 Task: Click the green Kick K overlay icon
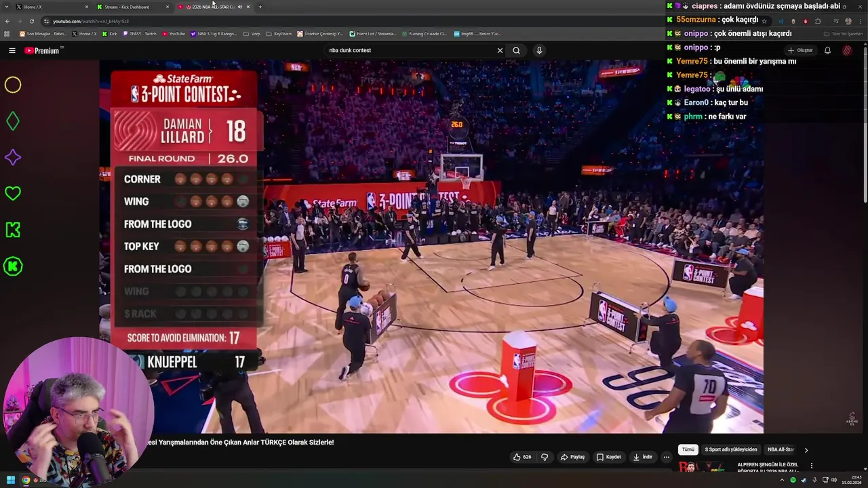click(13, 230)
